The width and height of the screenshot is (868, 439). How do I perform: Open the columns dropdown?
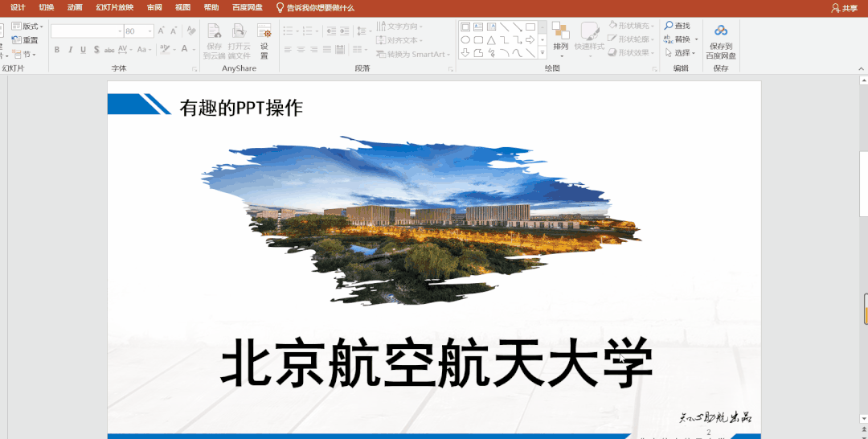click(360, 50)
